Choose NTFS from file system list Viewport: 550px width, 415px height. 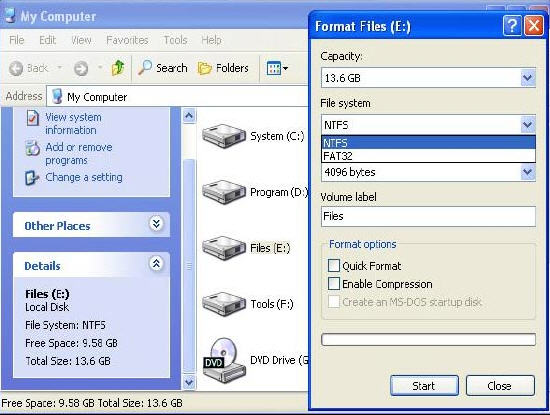428,142
